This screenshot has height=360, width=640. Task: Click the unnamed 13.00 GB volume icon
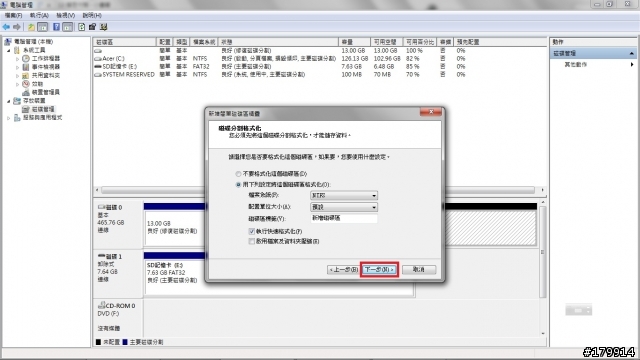coord(98,51)
